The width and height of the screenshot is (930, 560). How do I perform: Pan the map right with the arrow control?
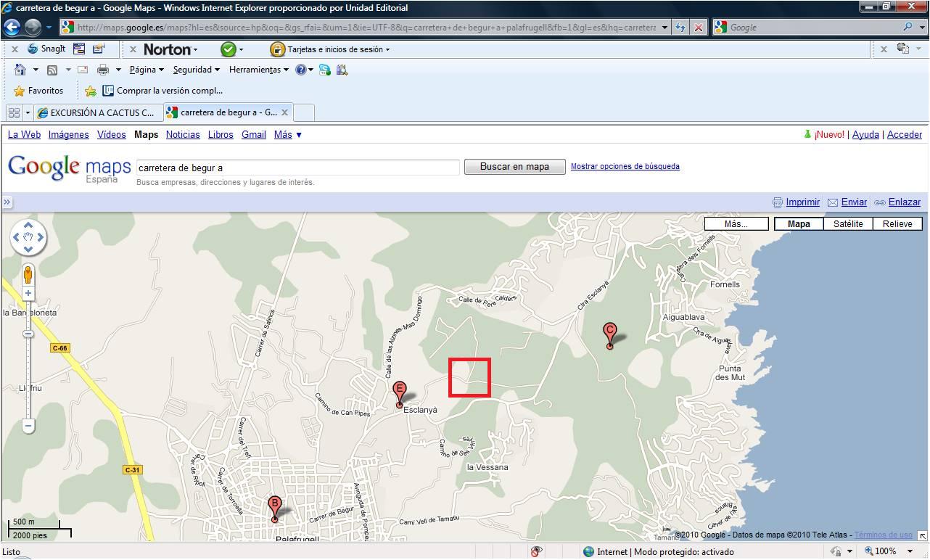[41, 237]
